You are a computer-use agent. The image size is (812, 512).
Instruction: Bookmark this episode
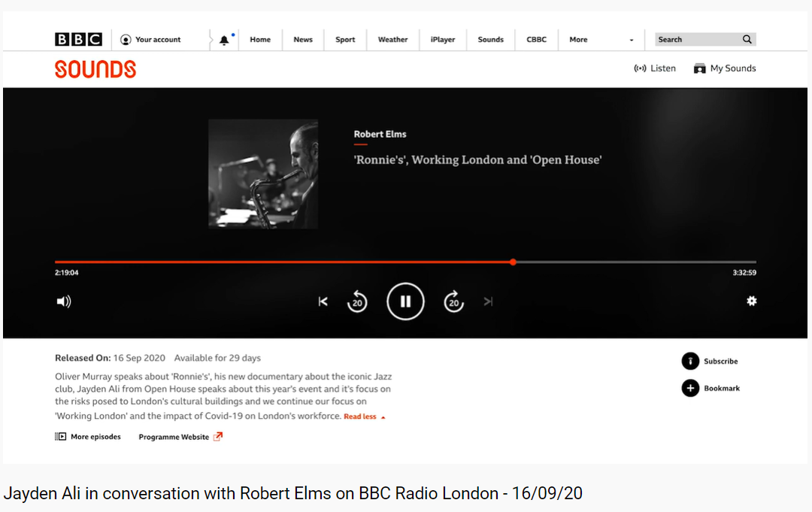click(710, 388)
